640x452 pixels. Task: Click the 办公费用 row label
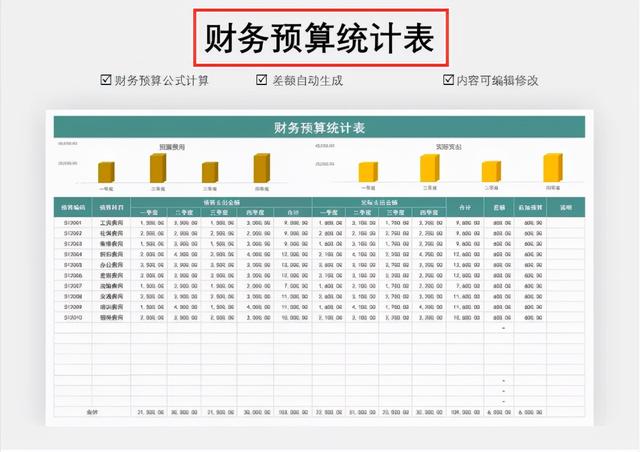[x=111, y=265]
